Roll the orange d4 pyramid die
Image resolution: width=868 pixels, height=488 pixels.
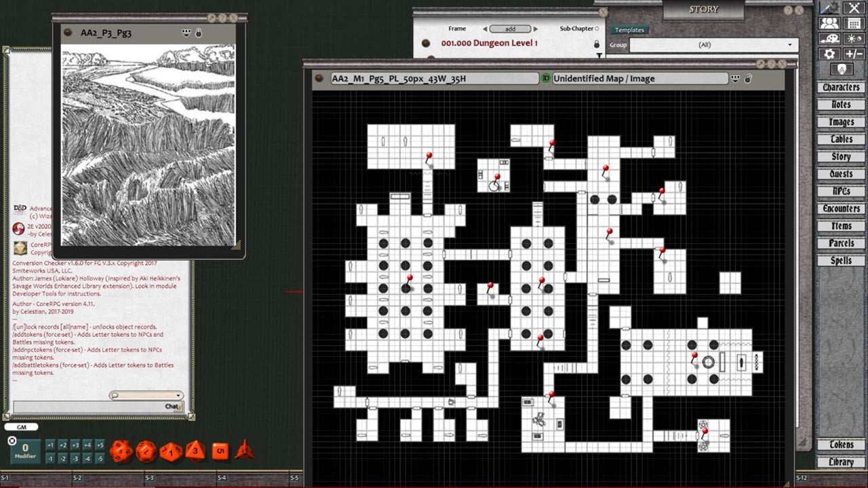click(x=244, y=449)
